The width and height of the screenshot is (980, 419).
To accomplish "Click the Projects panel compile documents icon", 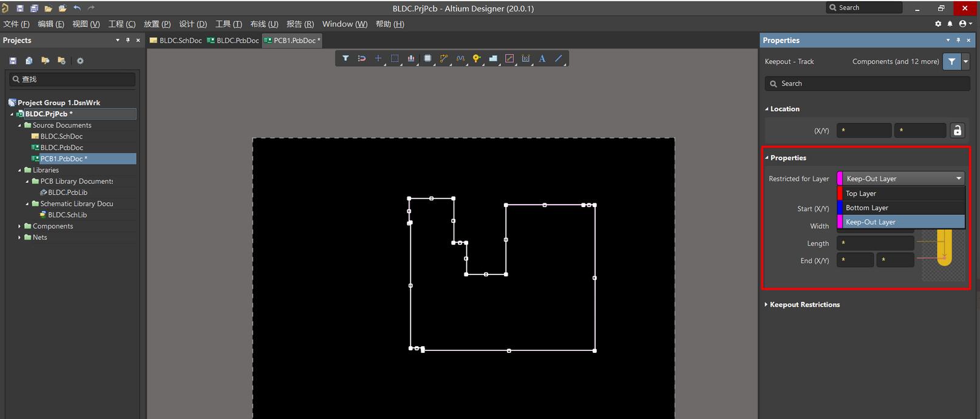I will click(x=29, y=61).
